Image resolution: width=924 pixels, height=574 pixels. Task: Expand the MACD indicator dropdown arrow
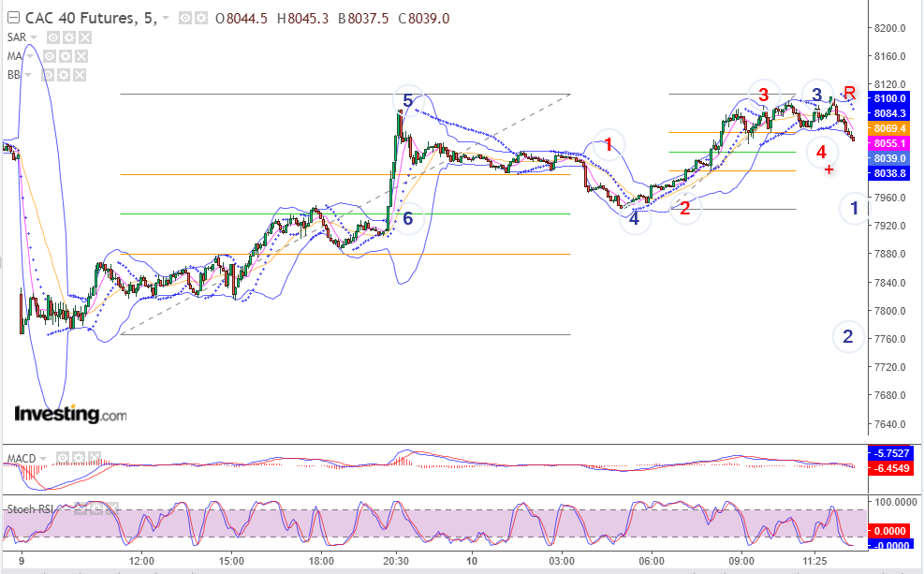[43, 459]
